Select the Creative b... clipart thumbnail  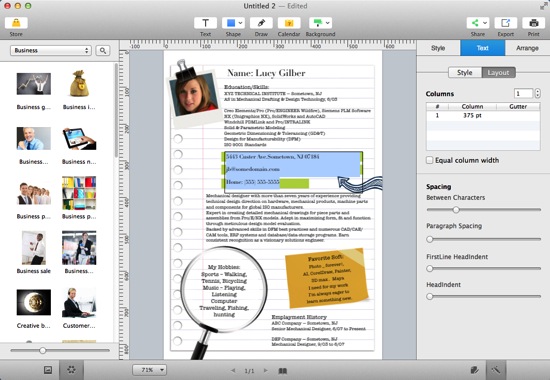(x=34, y=302)
